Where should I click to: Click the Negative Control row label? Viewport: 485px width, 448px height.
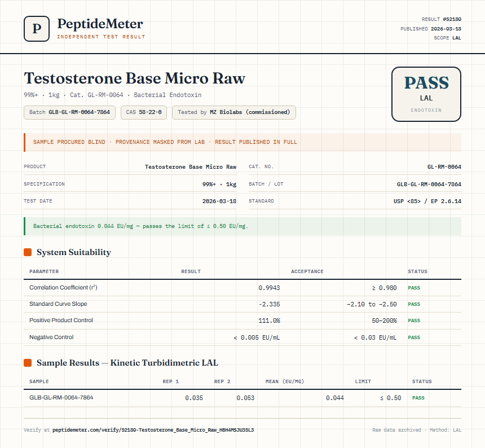click(x=51, y=337)
